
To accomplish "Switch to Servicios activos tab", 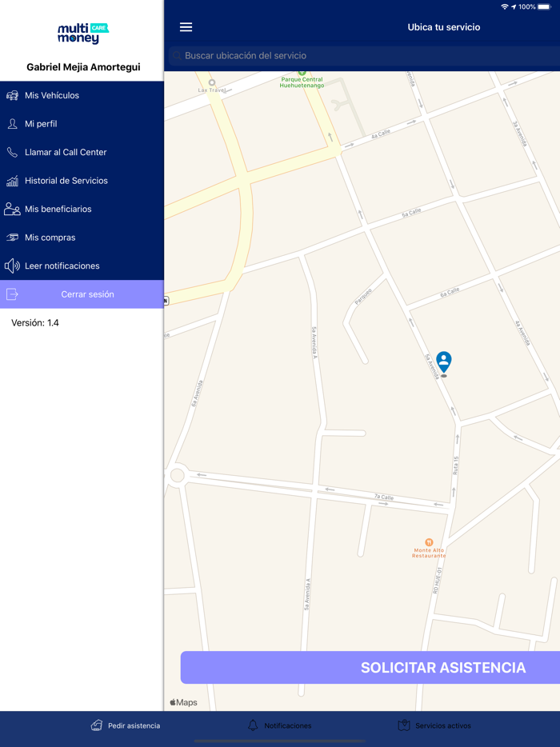I will click(434, 725).
